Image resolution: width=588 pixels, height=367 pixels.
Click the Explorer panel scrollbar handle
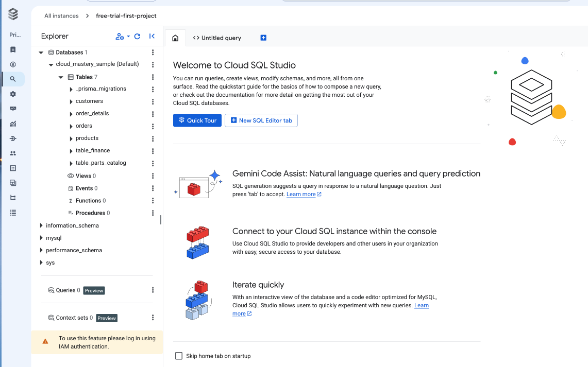[x=160, y=220]
